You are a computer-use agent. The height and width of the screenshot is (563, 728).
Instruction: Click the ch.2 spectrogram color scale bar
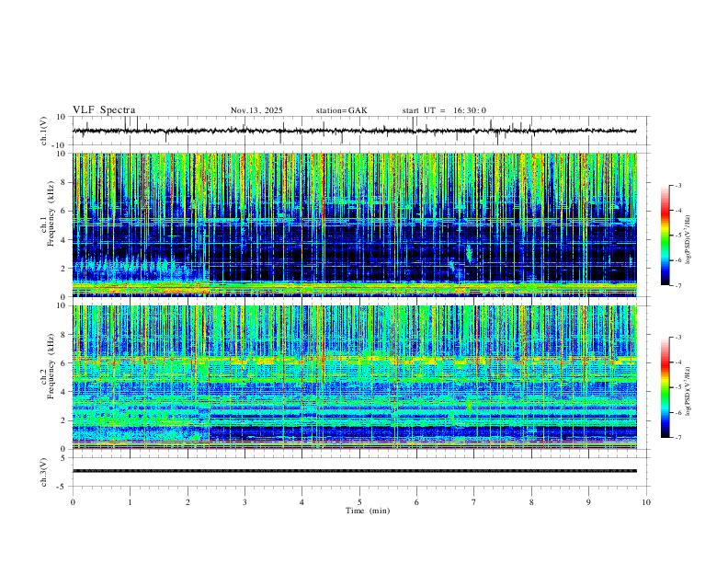tap(665, 387)
